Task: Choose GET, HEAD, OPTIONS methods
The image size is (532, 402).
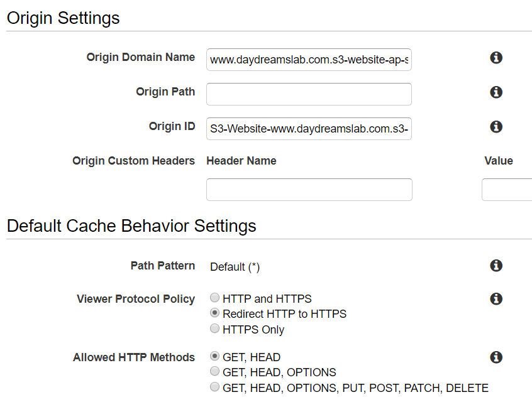Action: point(215,372)
